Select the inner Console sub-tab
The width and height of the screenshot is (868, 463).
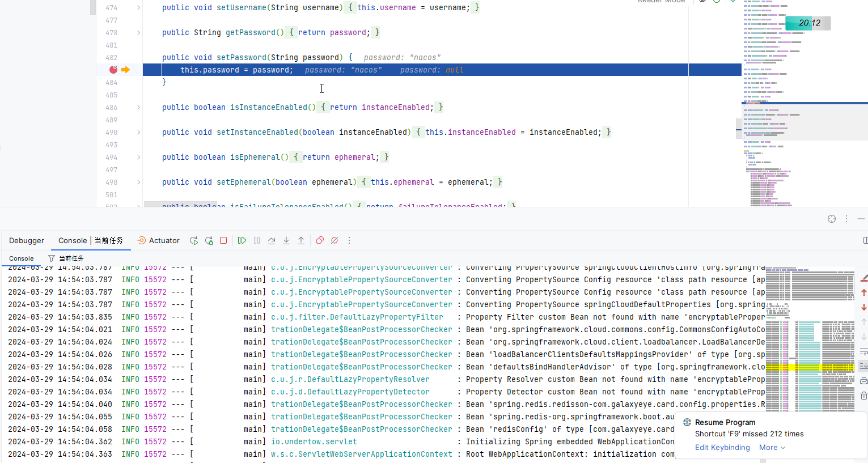[22, 258]
